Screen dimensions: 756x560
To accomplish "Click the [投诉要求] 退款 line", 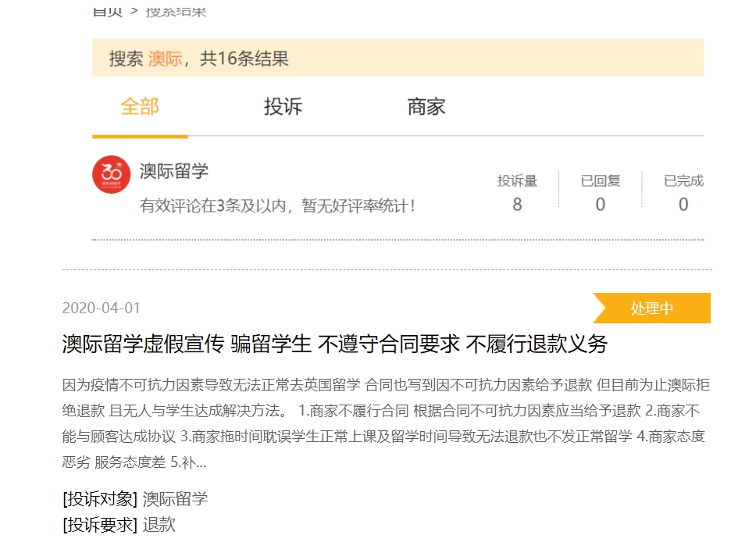I will 119,524.
